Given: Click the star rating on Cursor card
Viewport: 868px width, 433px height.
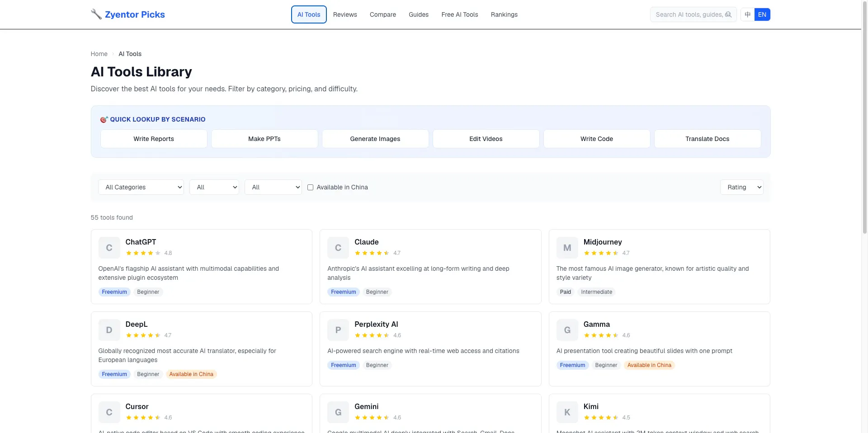Looking at the screenshot, I should 143,418.
